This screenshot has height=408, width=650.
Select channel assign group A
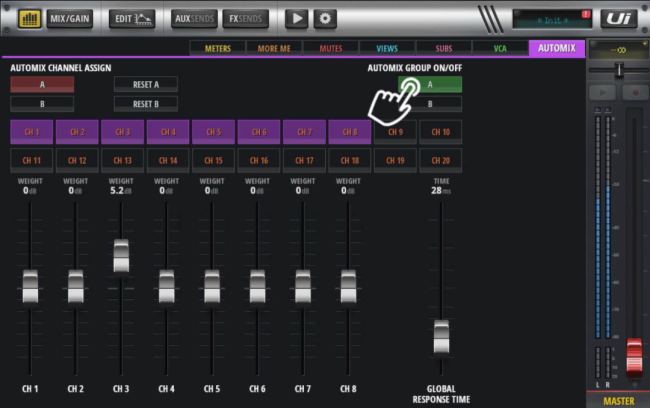(x=42, y=85)
